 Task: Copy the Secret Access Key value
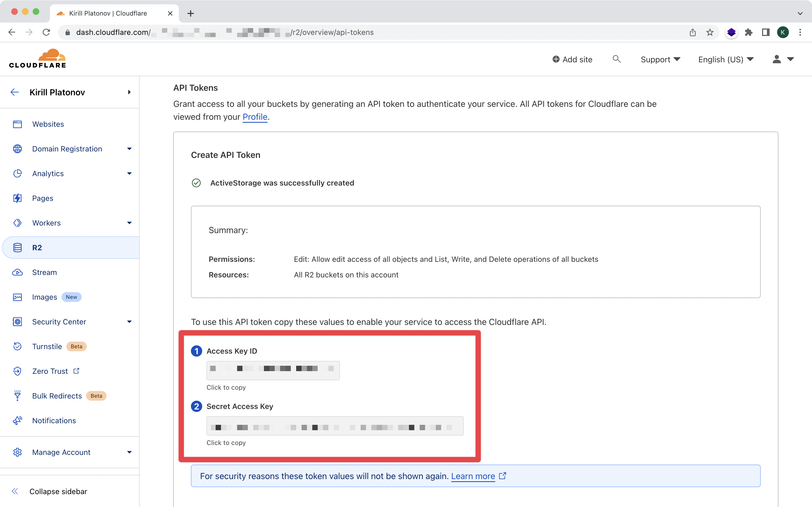(335, 426)
